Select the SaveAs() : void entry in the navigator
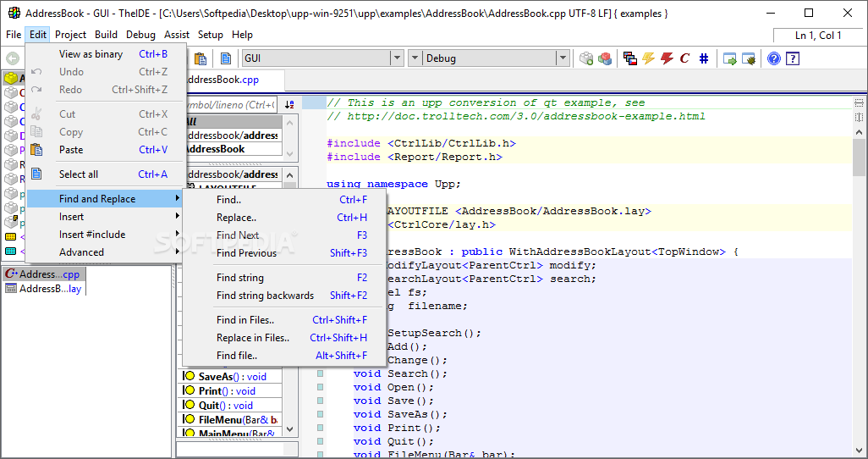Viewport: 868px width, 459px height. [x=230, y=376]
